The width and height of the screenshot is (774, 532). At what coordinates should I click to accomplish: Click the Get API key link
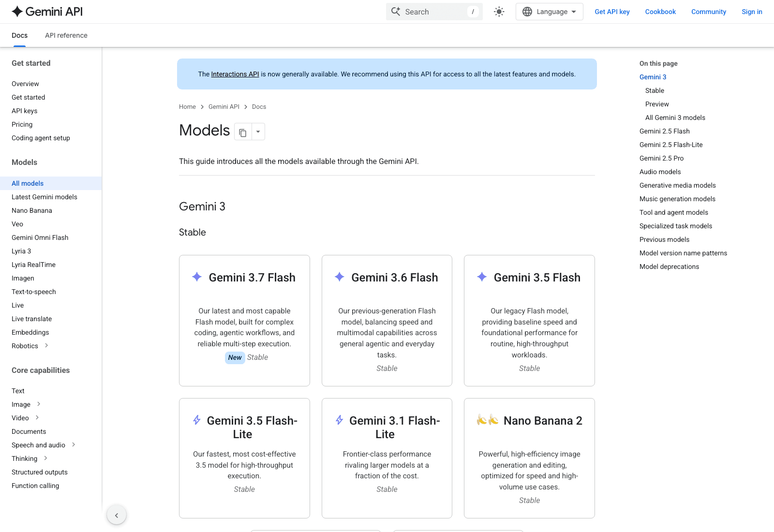612,12
